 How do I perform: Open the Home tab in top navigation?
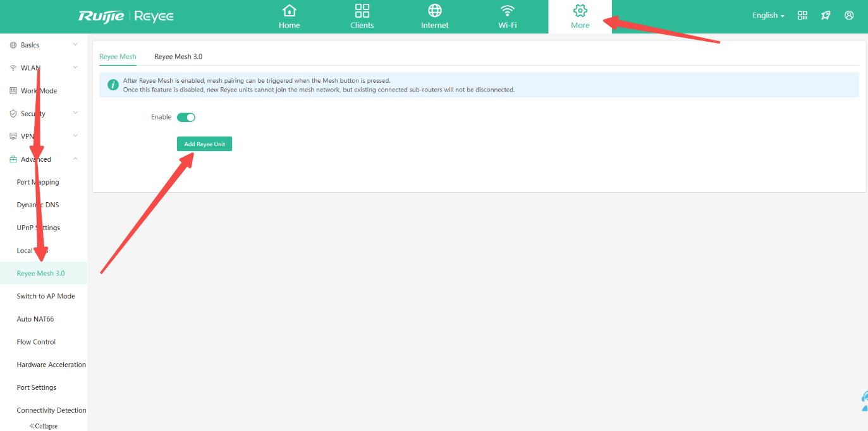point(290,16)
